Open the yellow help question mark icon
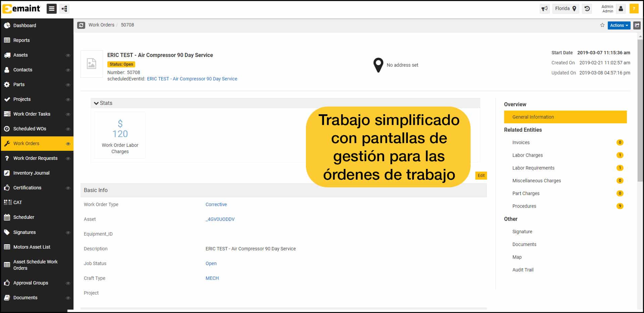Image resolution: width=644 pixels, height=313 pixels. pos(634,9)
